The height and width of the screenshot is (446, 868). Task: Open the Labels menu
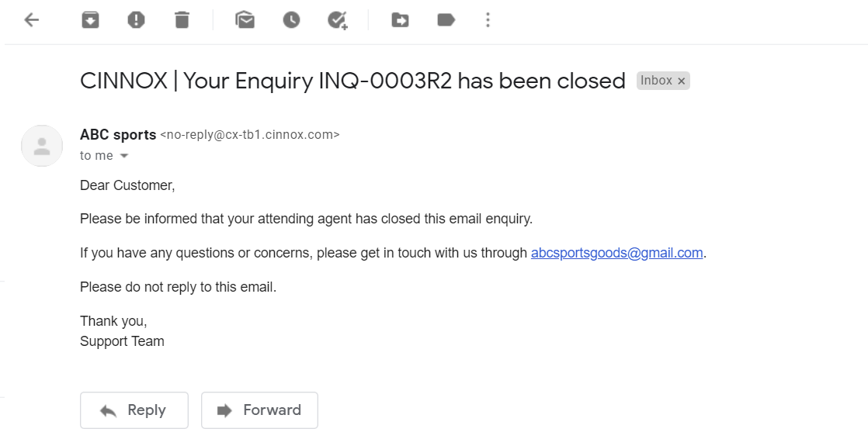pos(446,20)
